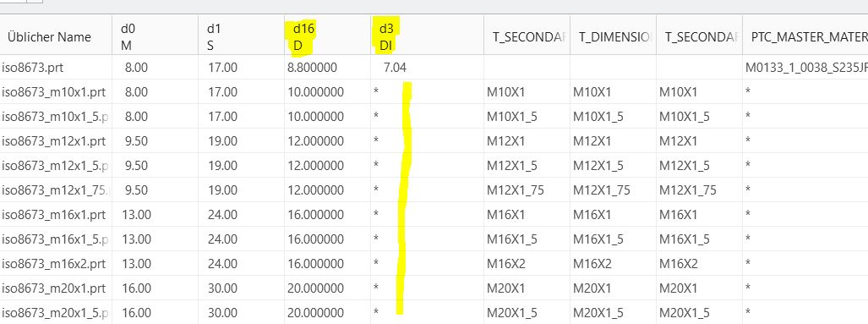
Task: Click the d0 M column header
Action: [155, 37]
